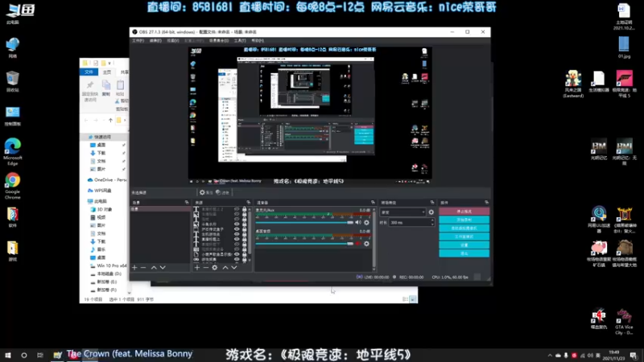Decrease transition duration with down arrow
644x362 pixels.
(x=432, y=224)
